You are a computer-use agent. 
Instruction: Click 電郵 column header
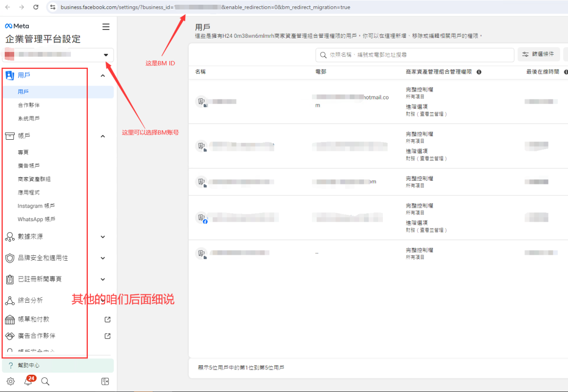click(x=321, y=72)
